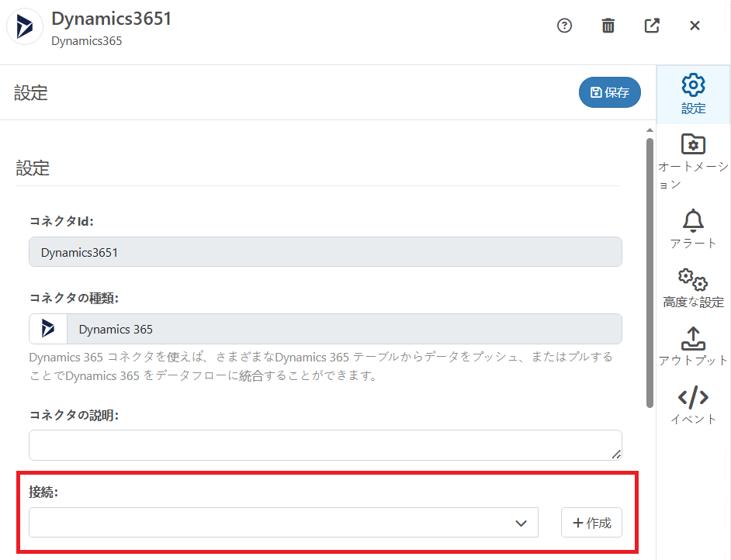Click the Dynamics 365 icon beside コネクタの種類
This screenshot has height=560, width=731.
point(47,328)
